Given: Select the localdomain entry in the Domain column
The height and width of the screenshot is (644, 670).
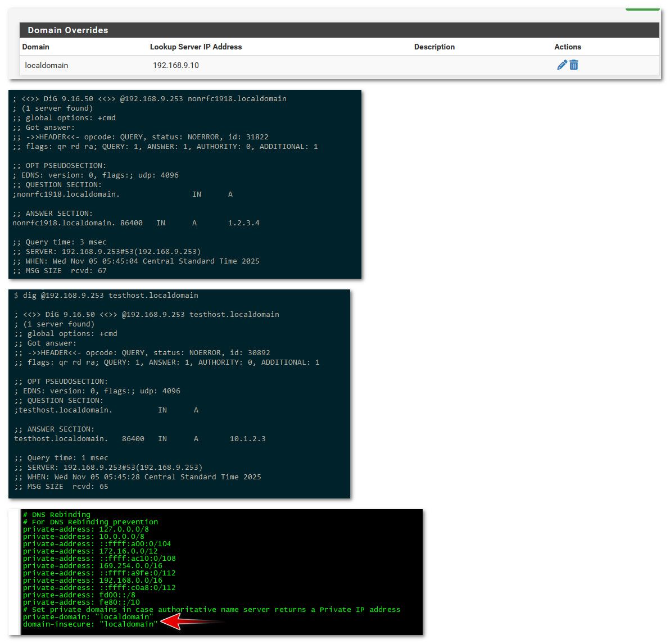Looking at the screenshot, I should [x=47, y=66].
